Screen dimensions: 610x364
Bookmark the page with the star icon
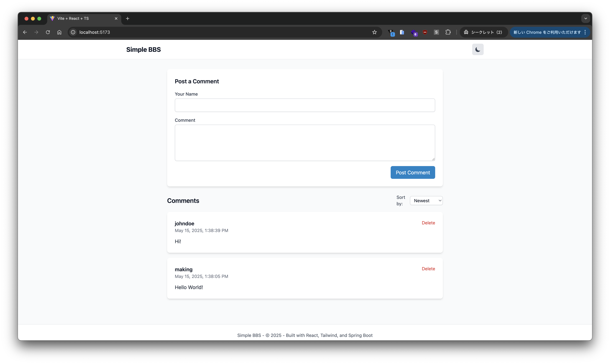pyautogui.click(x=374, y=32)
